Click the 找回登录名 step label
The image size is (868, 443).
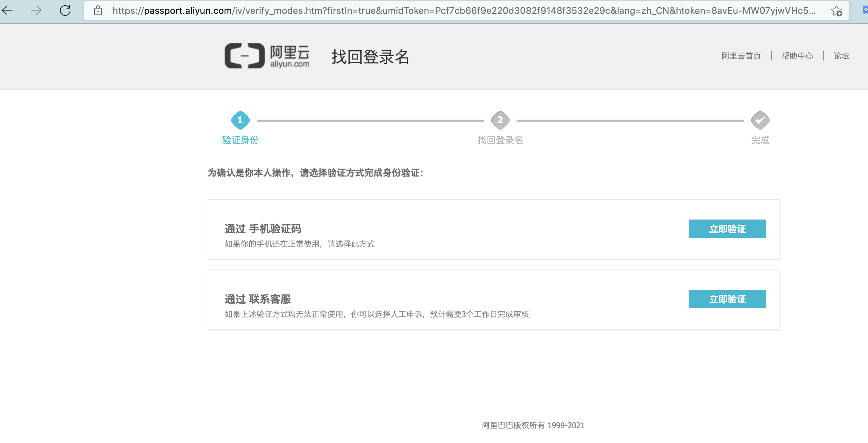[x=500, y=140]
